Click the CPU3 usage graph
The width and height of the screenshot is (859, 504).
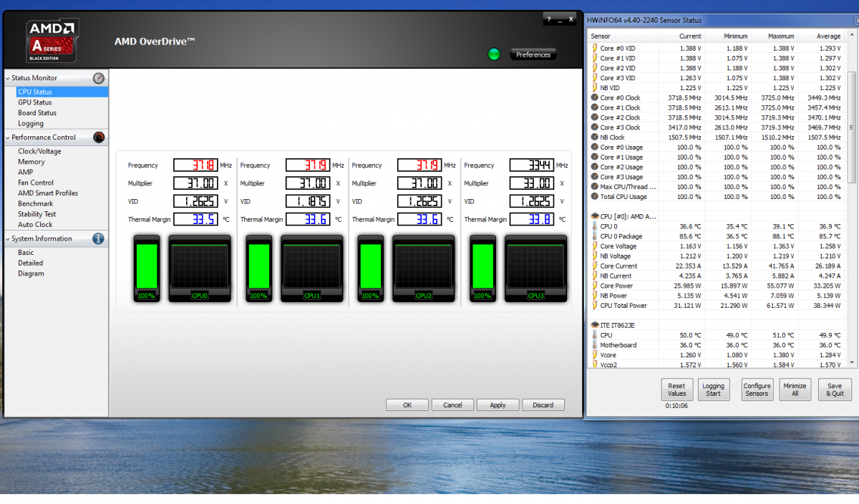[x=535, y=268]
